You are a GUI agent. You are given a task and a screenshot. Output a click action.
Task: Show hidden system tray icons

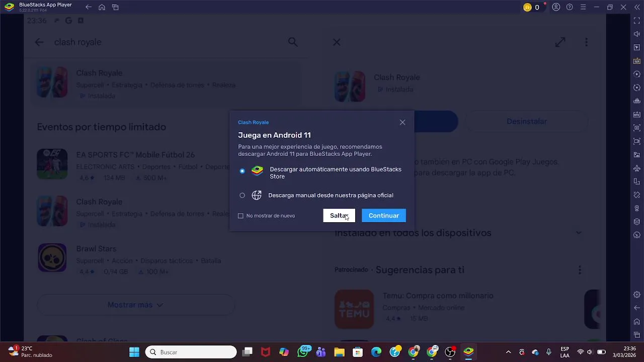pyautogui.click(x=508, y=352)
